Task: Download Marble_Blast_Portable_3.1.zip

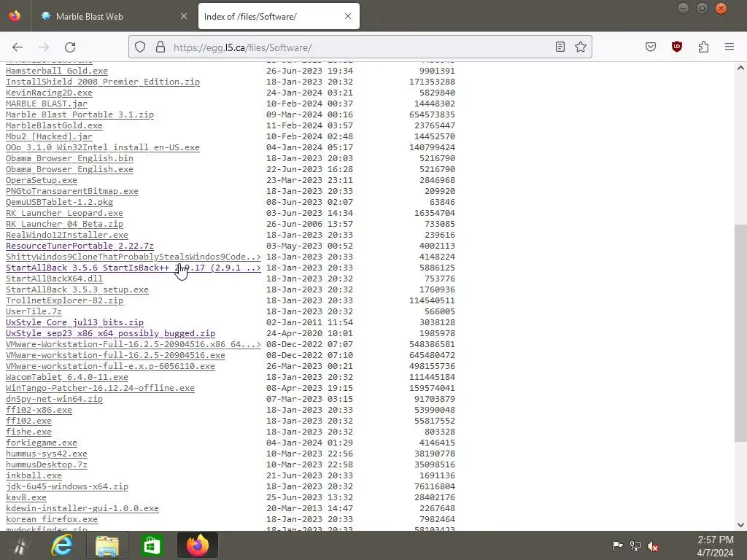Action: pos(80,114)
